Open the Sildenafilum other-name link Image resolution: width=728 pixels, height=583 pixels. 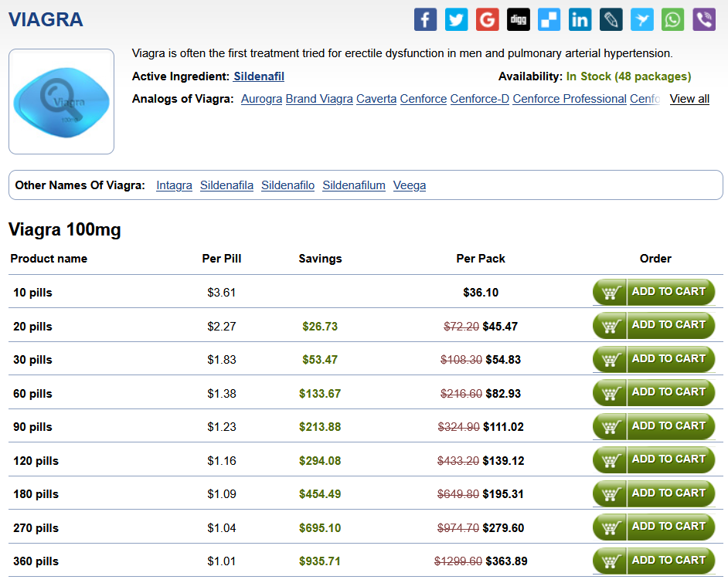(354, 185)
